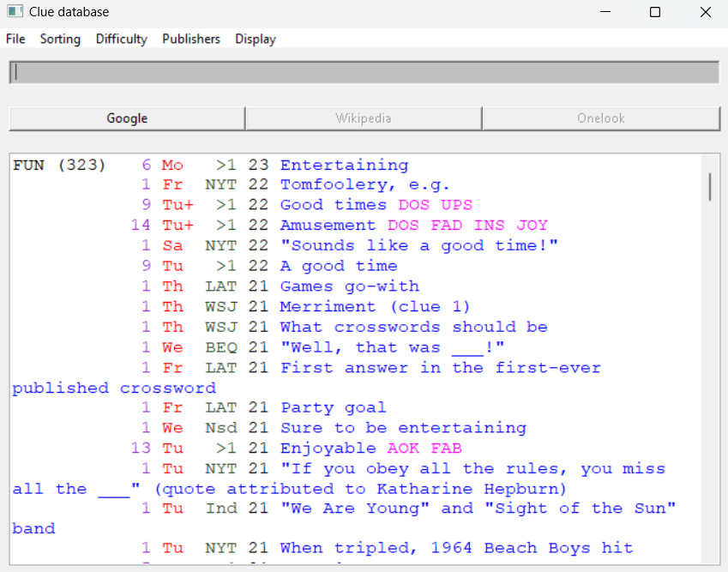
Task: Switch to the Wikipedia tab
Action: 363,117
